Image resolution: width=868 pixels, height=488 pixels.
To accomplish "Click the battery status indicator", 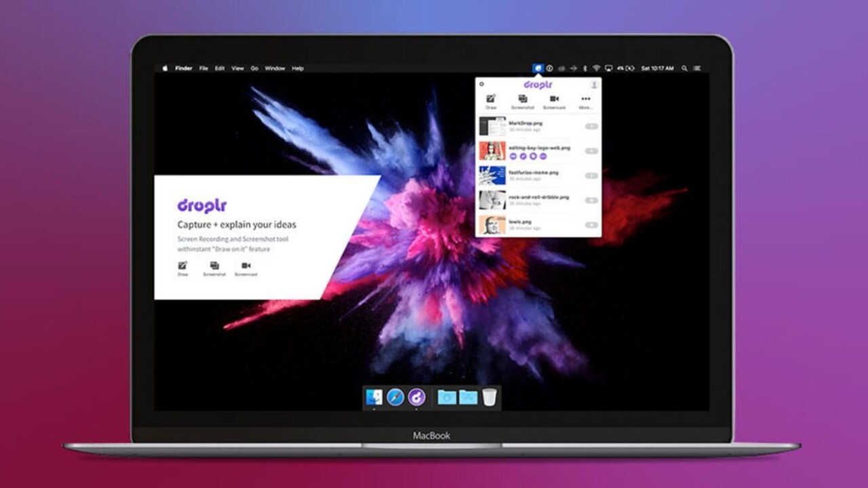I will point(625,68).
